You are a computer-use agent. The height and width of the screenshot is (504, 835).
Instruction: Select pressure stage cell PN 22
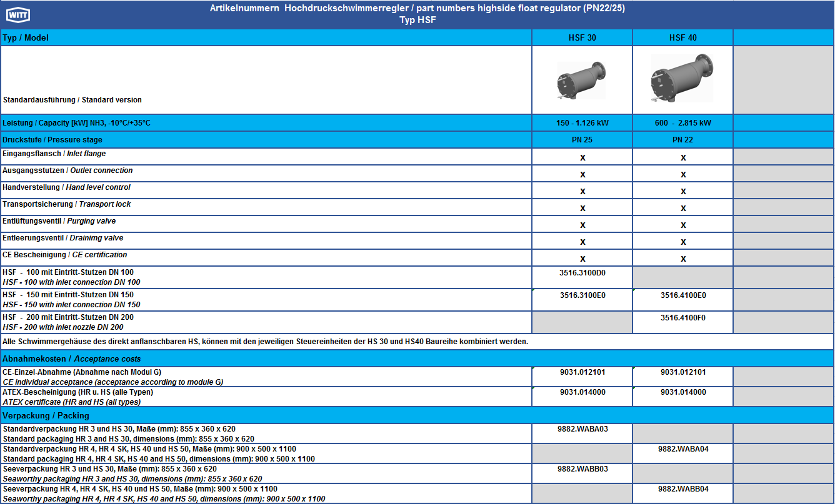click(682, 140)
